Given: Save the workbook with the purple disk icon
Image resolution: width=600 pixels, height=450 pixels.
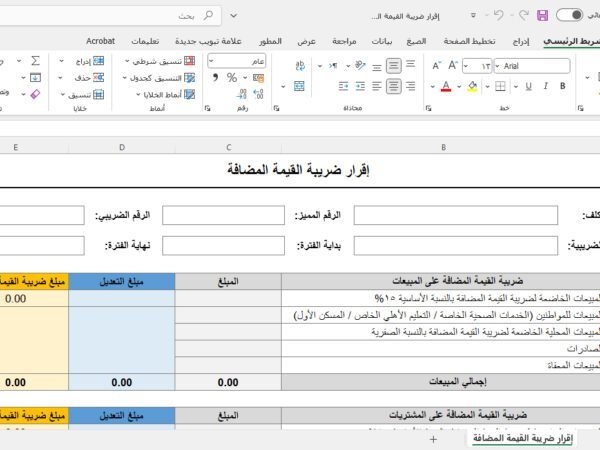Looking at the screenshot, I should pos(542,16).
